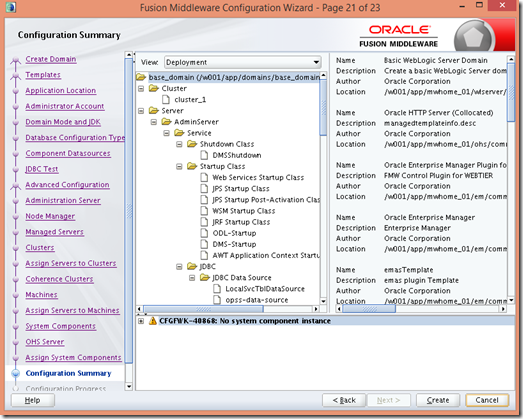Viewport: 523px width, 419px height.
Task: Click the Cancel button
Action: pos(487,400)
